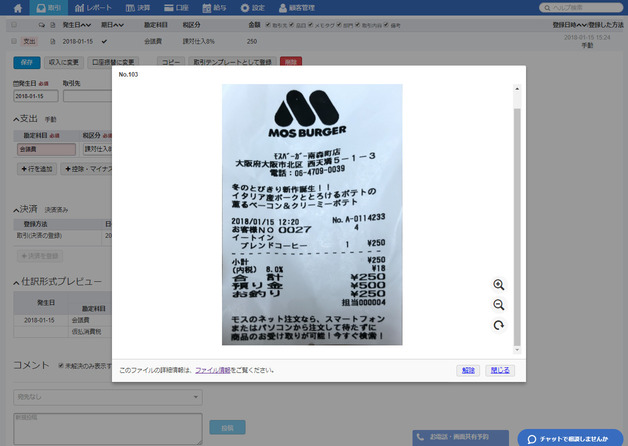Open the 決算 menu
Screen dimensions: 628x446
[x=138, y=8]
